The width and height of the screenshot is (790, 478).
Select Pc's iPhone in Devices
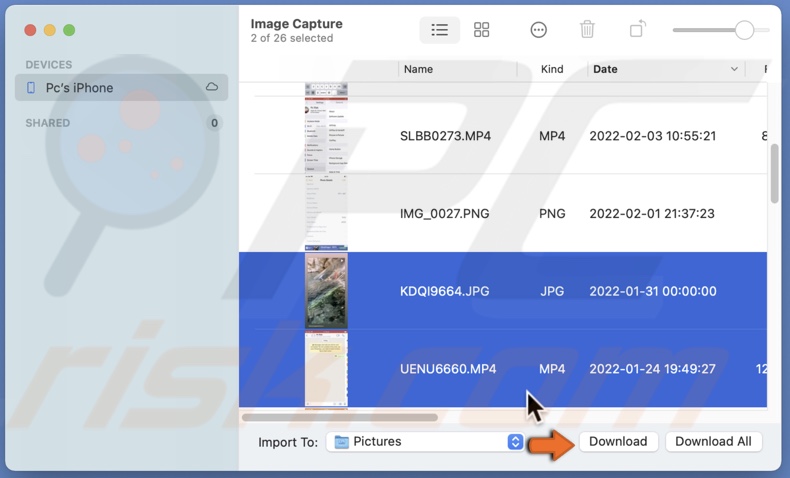pos(121,88)
